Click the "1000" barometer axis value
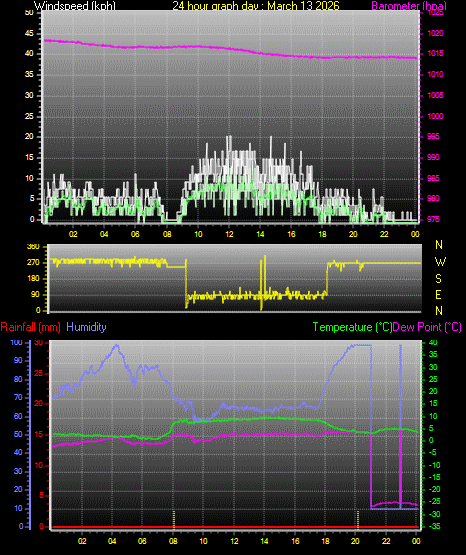 coord(435,116)
